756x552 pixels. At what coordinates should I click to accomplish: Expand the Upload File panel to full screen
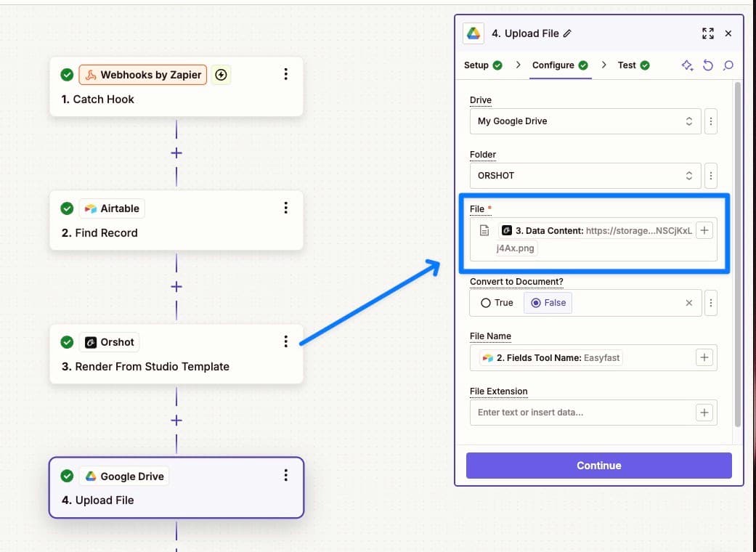[x=708, y=33]
